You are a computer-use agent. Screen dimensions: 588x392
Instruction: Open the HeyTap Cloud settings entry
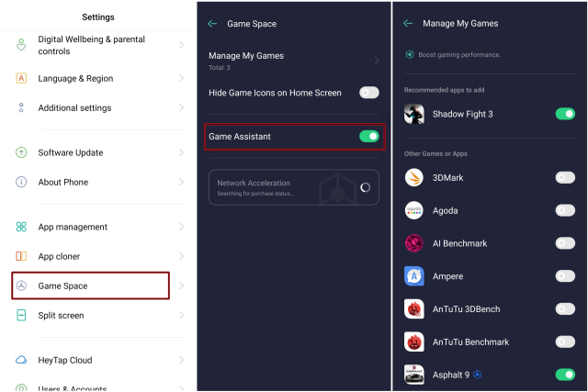(x=98, y=360)
